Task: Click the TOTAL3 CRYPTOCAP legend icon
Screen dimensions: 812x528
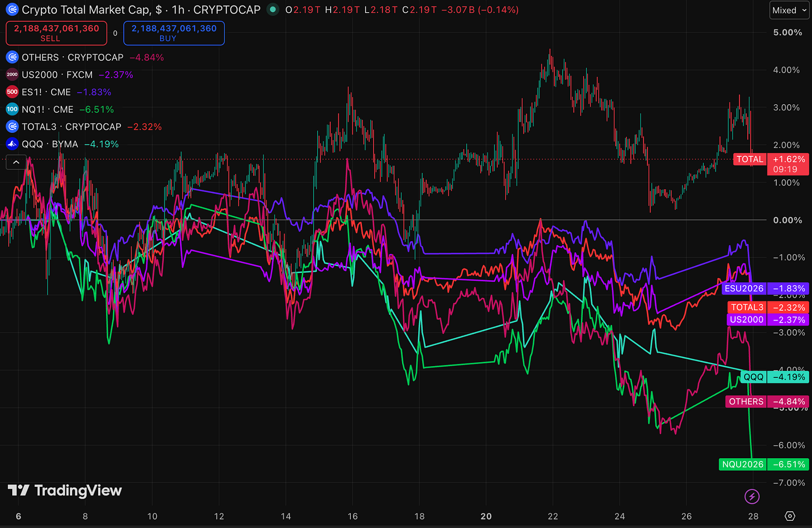Action: pos(12,126)
